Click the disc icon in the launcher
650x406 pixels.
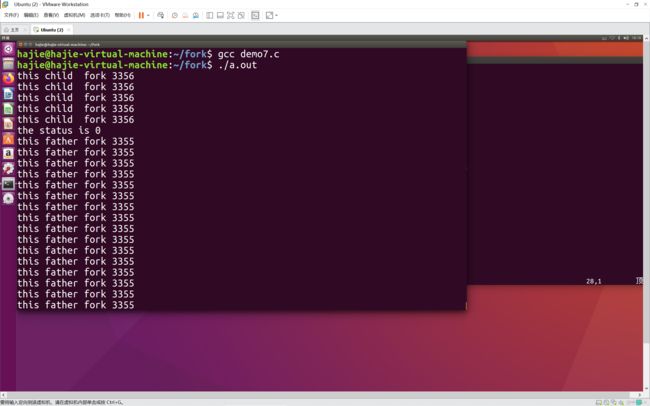tap(8, 198)
